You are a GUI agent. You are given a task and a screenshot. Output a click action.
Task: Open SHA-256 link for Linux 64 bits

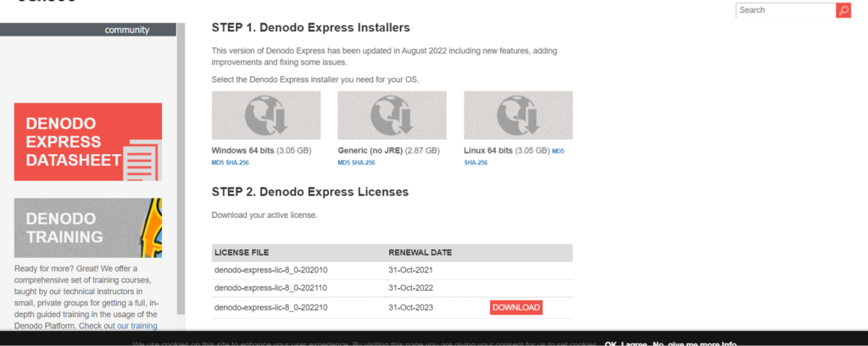click(x=476, y=162)
